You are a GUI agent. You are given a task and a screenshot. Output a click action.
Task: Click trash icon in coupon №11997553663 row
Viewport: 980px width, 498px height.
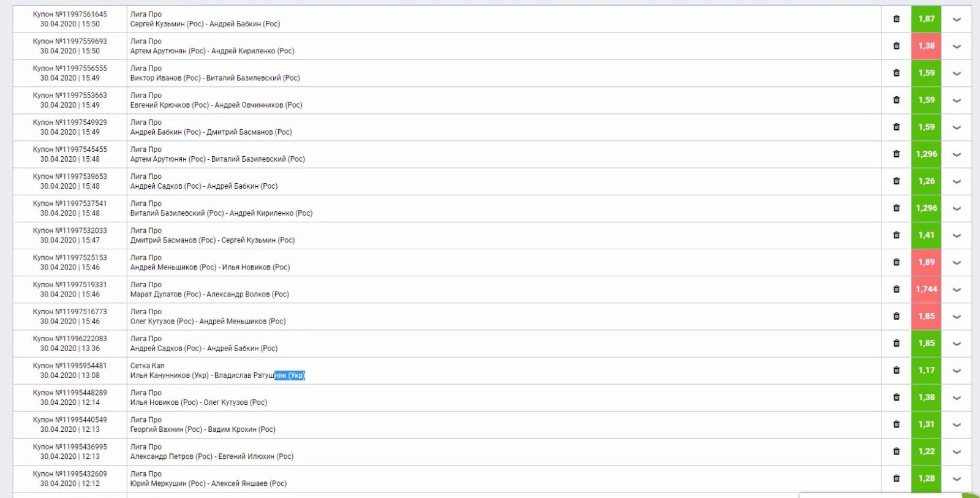tap(896, 100)
